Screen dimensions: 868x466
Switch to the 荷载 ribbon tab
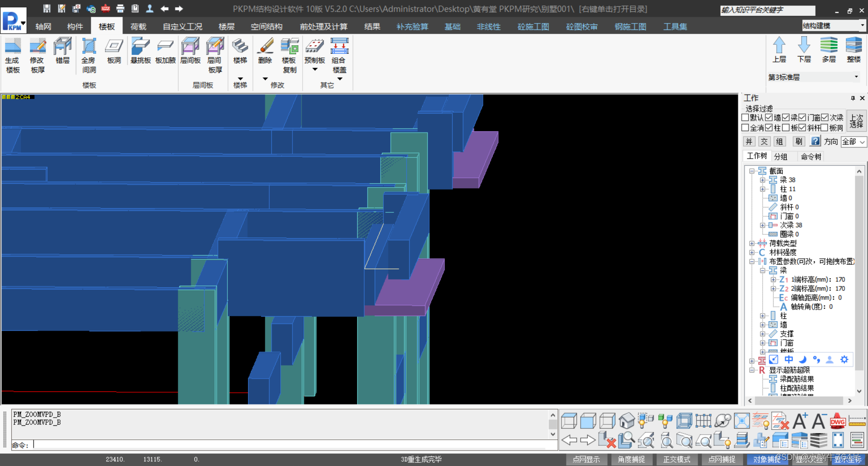click(x=138, y=27)
